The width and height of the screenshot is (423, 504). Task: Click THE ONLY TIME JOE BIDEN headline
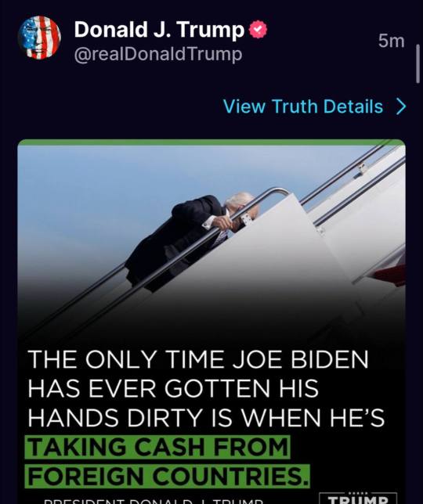[198, 359]
